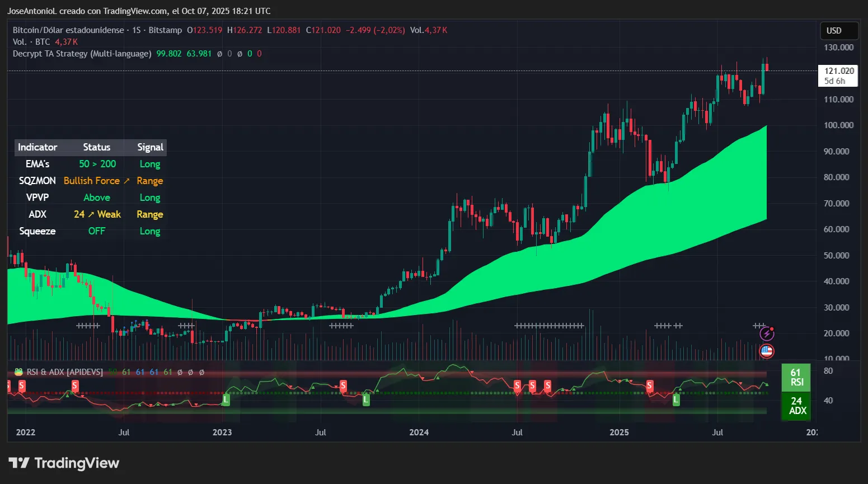The width and height of the screenshot is (868, 484).
Task: Expand the Vol · BTC indicator legend
Action: 31,42
